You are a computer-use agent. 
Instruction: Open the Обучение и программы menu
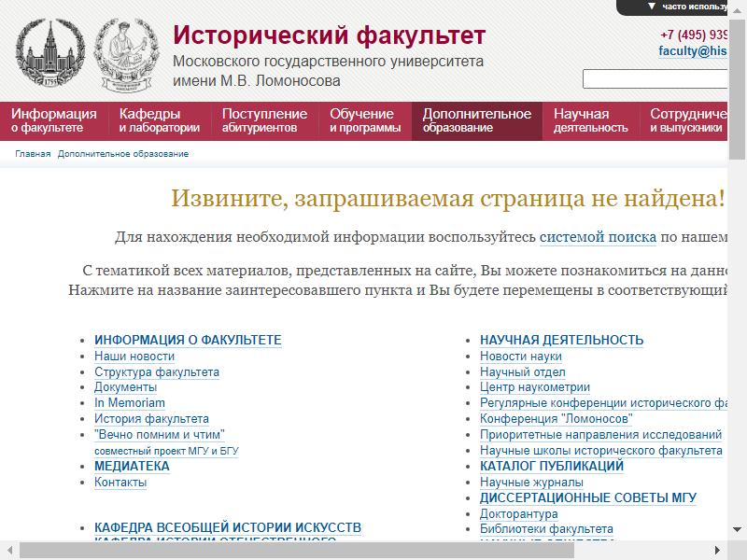pos(365,120)
